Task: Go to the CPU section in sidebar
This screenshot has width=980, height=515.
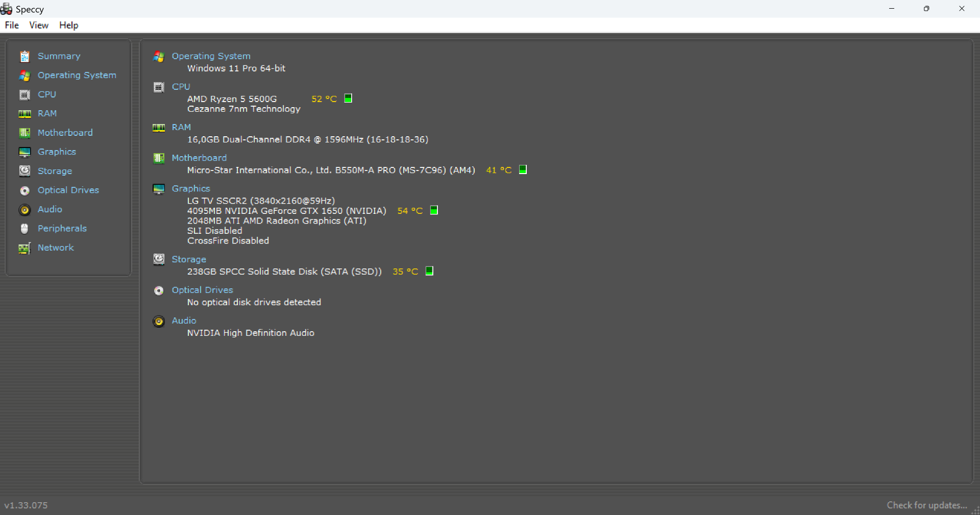Action: (x=47, y=94)
